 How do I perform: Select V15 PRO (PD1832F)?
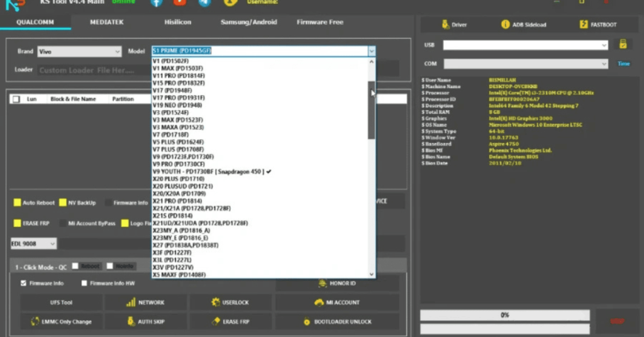260,84
